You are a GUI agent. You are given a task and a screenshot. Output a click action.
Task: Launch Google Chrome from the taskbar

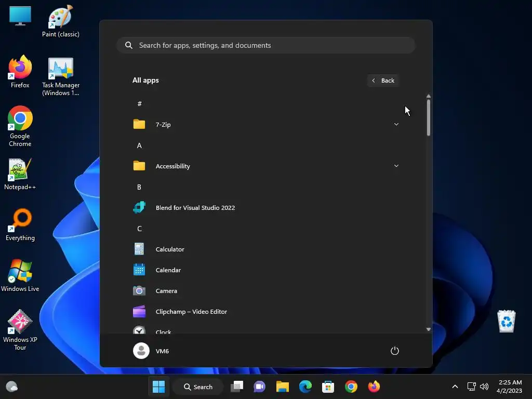(x=351, y=387)
